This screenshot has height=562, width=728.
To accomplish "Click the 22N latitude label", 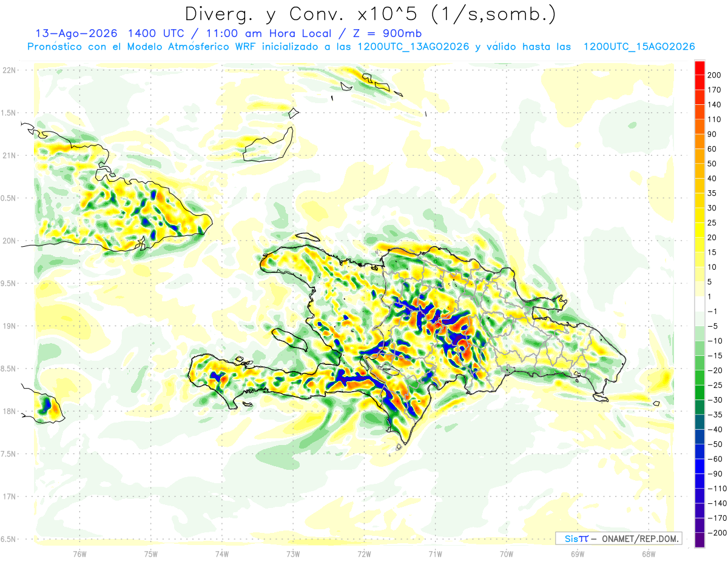I will point(8,70).
